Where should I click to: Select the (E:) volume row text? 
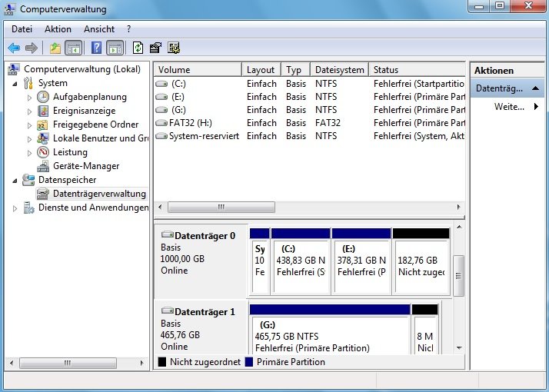(x=178, y=97)
